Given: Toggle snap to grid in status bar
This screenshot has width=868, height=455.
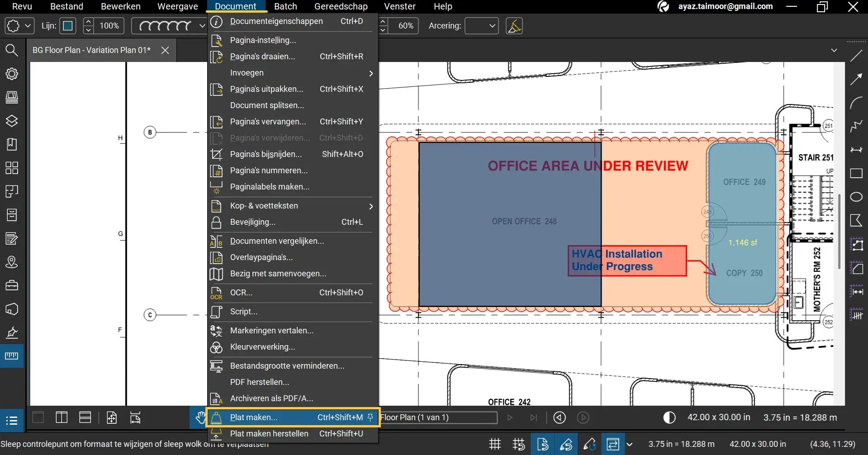Looking at the screenshot, I should [519, 444].
